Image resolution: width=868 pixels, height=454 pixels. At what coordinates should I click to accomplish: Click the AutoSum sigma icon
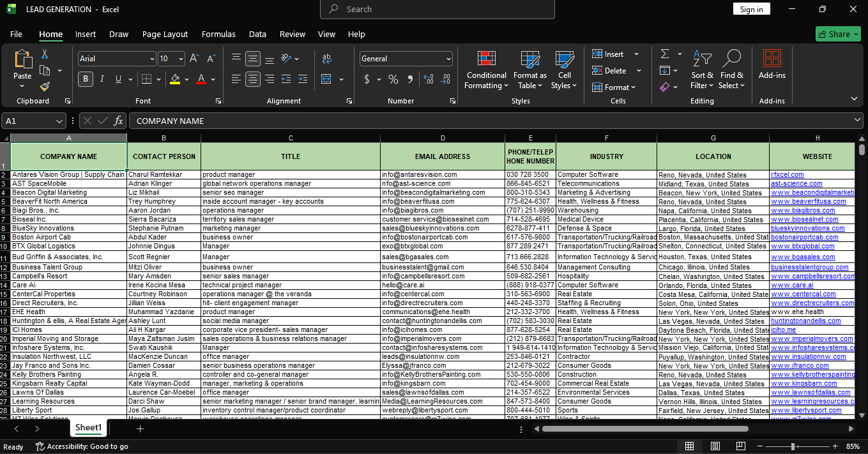click(665, 54)
